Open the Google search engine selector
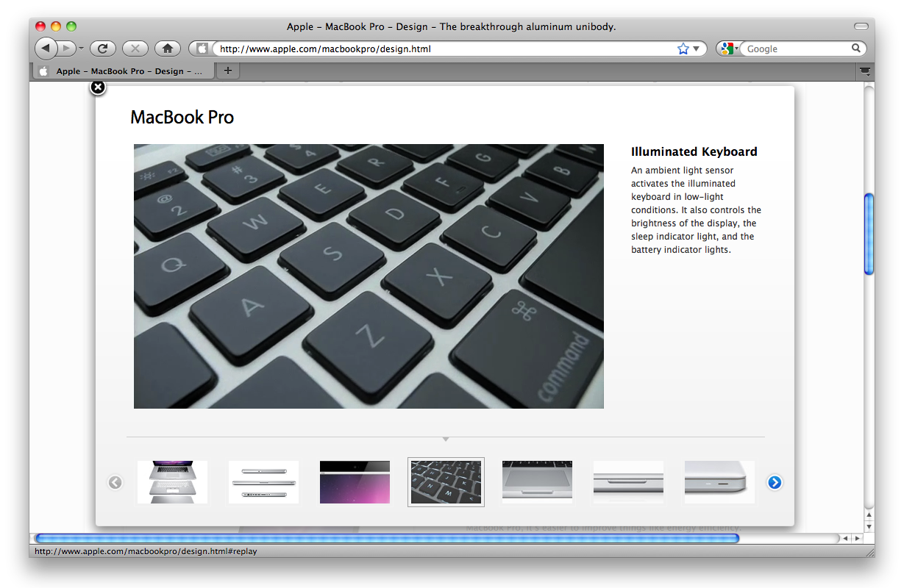The height and width of the screenshot is (588, 904). 730,49
